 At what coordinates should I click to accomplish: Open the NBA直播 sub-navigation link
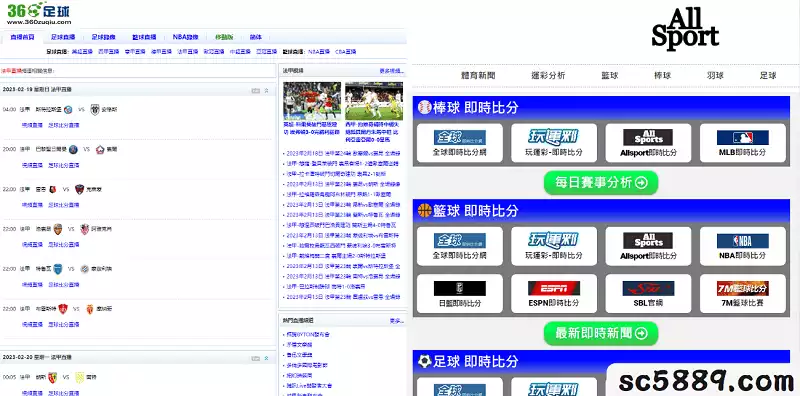[318, 52]
